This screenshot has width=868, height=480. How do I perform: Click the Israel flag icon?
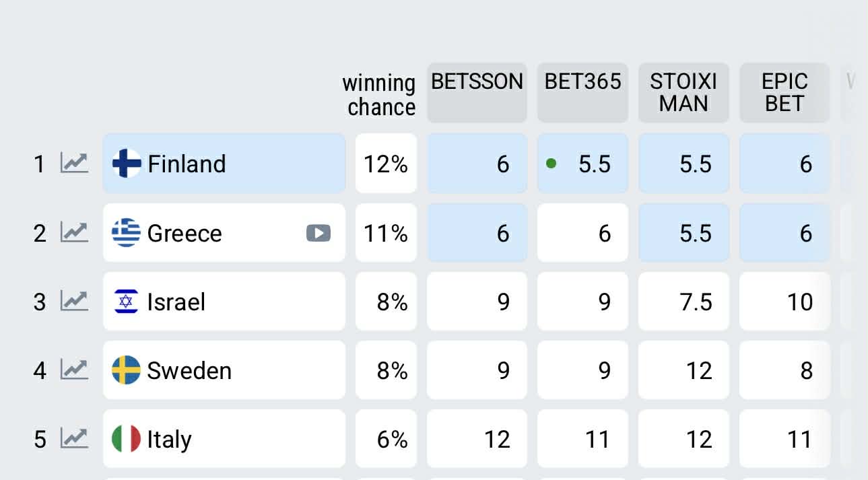click(x=126, y=302)
